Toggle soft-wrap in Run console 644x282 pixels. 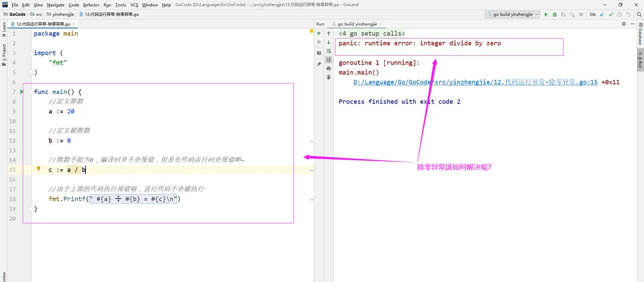(329, 51)
